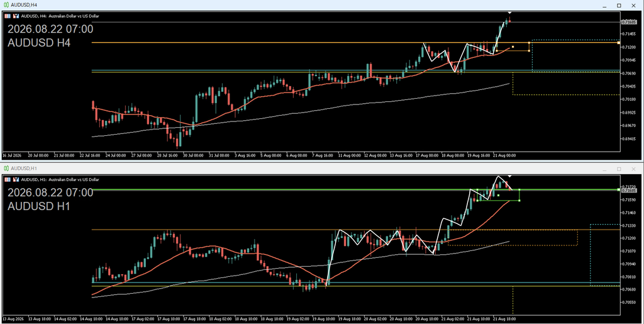
Task: Select the top-right corner handle of orange rectangle
Action: (x=529, y=43)
